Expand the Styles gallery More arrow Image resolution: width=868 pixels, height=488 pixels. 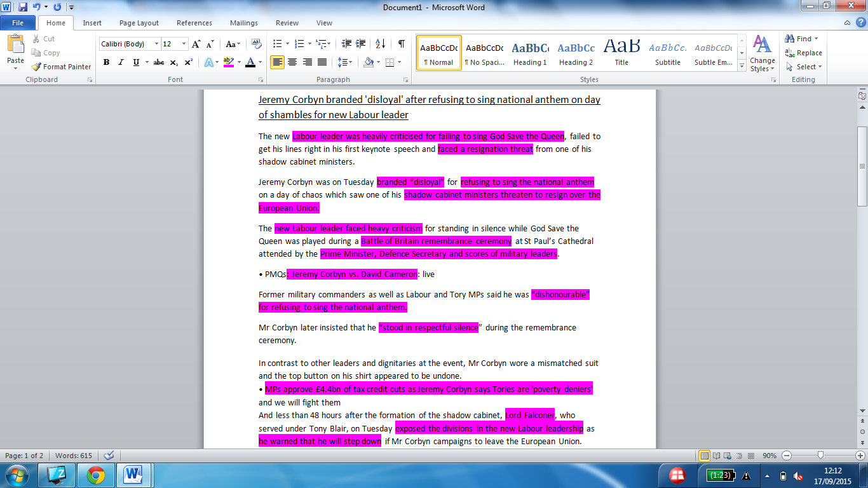point(742,65)
